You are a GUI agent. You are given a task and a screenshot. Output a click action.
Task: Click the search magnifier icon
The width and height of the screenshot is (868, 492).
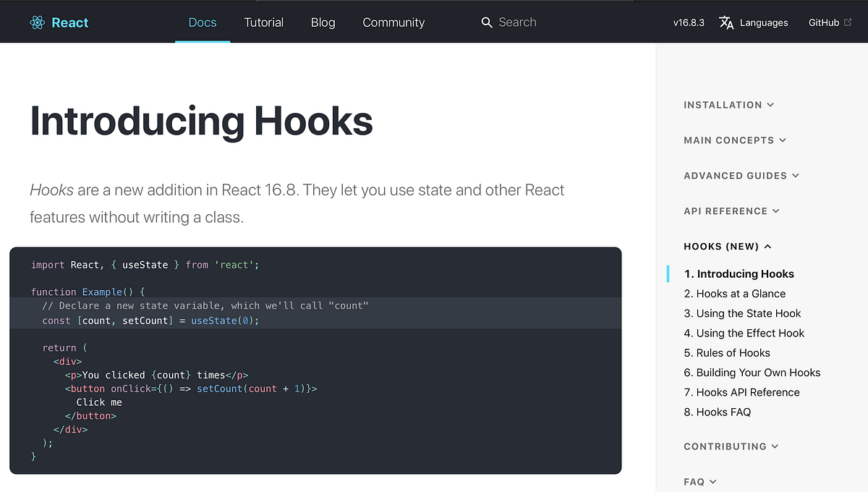click(486, 22)
